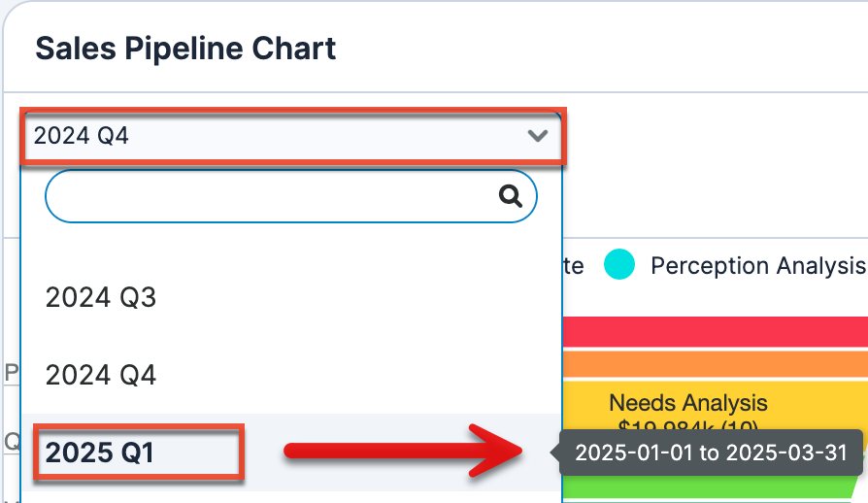Click the cyan Perception Analysis legend circle
This screenshot has width=868, height=503.
619,265
